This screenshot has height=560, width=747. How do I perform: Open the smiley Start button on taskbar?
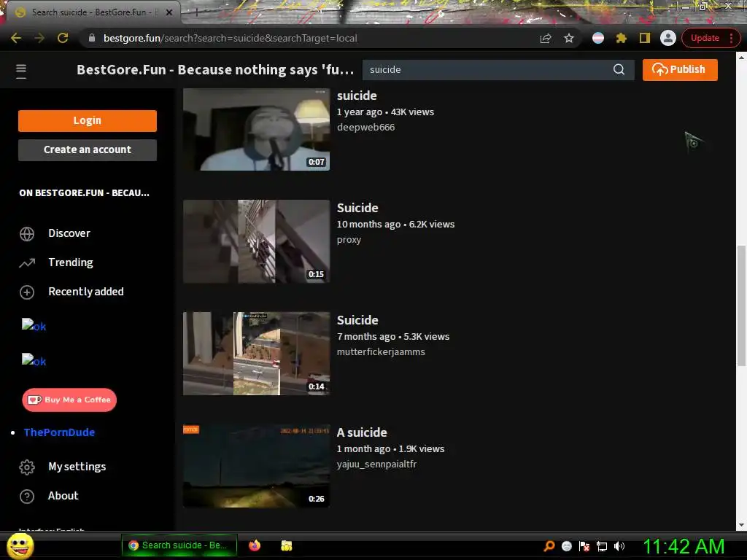point(20,545)
